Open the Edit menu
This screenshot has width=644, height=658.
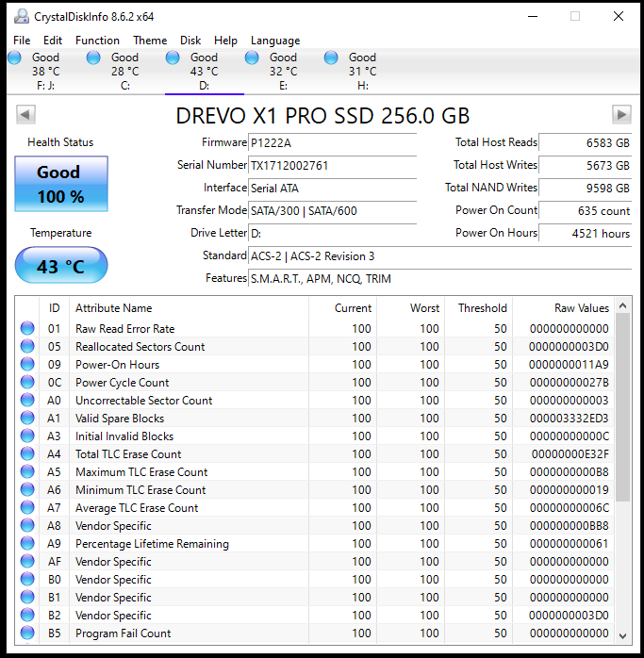point(53,41)
